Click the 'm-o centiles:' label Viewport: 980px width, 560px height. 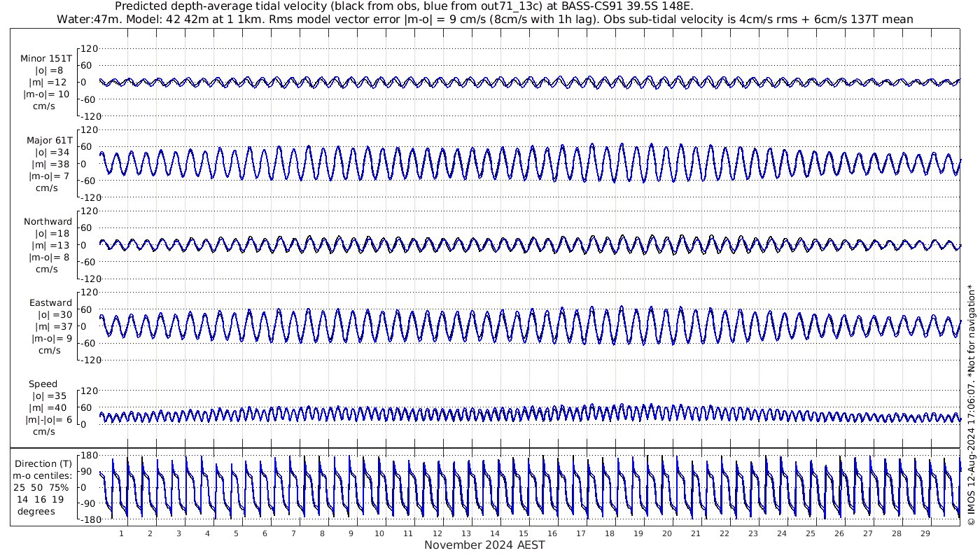pos(42,475)
